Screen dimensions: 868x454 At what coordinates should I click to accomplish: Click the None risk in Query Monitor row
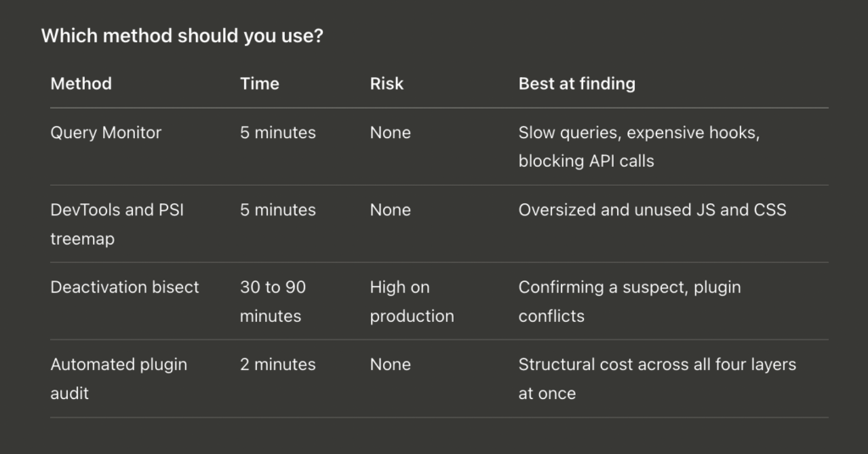click(x=390, y=133)
